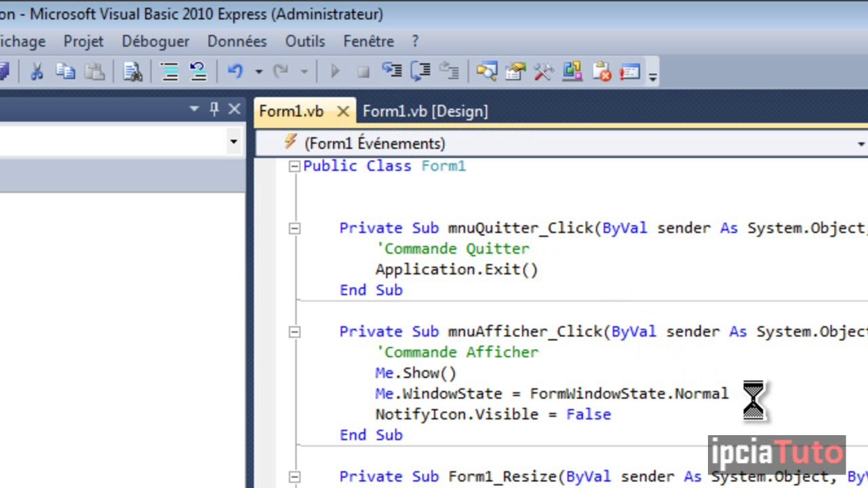
Task: Switch to Form1.vb [Design] tab
Action: pyautogui.click(x=425, y=111)
